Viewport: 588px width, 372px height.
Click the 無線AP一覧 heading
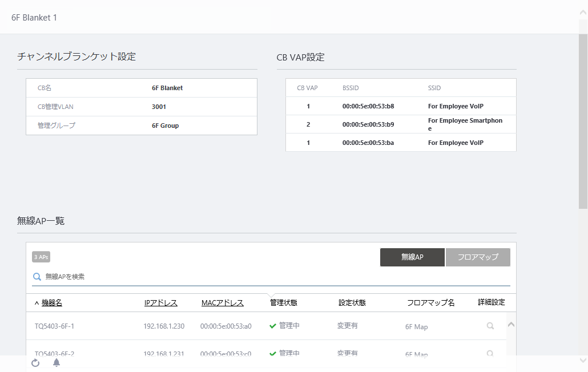pos(41,221)
